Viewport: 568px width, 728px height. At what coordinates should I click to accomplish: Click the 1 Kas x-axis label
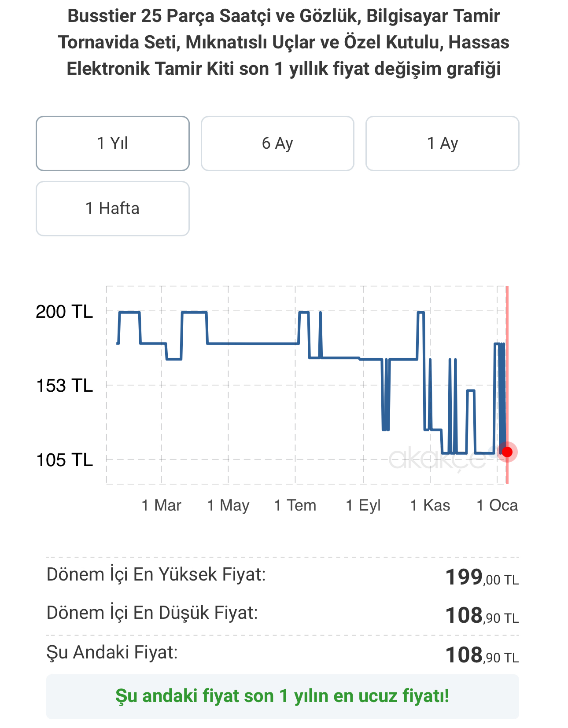click(430, 505)
